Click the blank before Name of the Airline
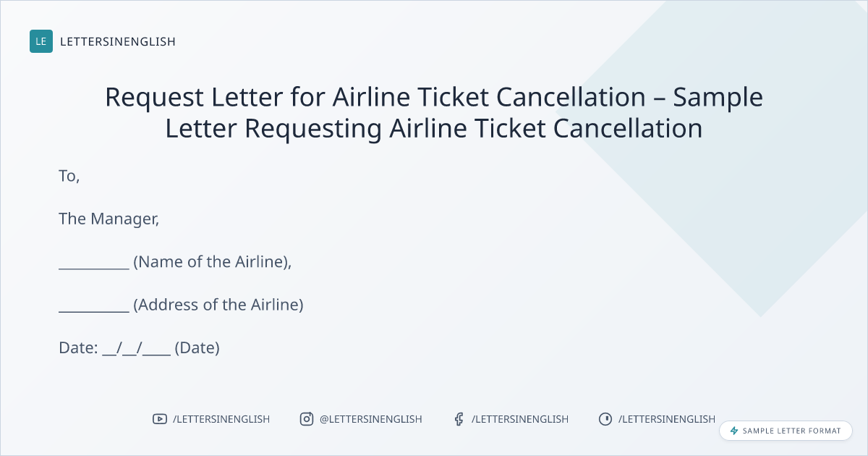The height and width of the screenshot is (456, 868). coord(94,263)
